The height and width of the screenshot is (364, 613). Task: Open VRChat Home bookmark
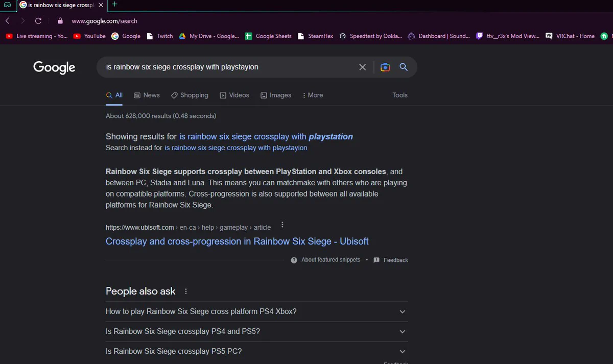[x=570, y=36]
